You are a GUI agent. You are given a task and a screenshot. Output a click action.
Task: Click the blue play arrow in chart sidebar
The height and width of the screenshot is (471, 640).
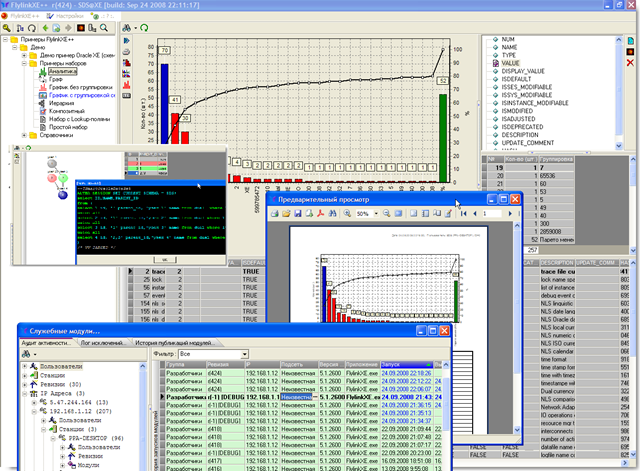click(127, 40)
